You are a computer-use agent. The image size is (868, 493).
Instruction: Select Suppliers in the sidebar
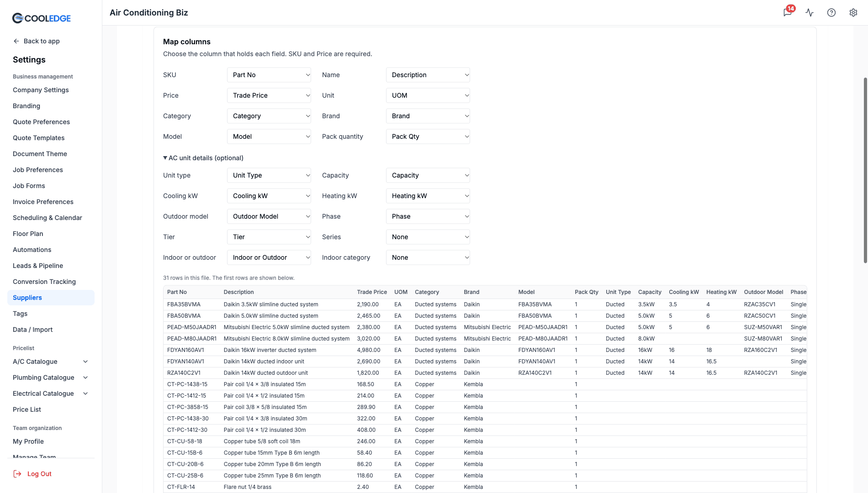tap(51, 298)
